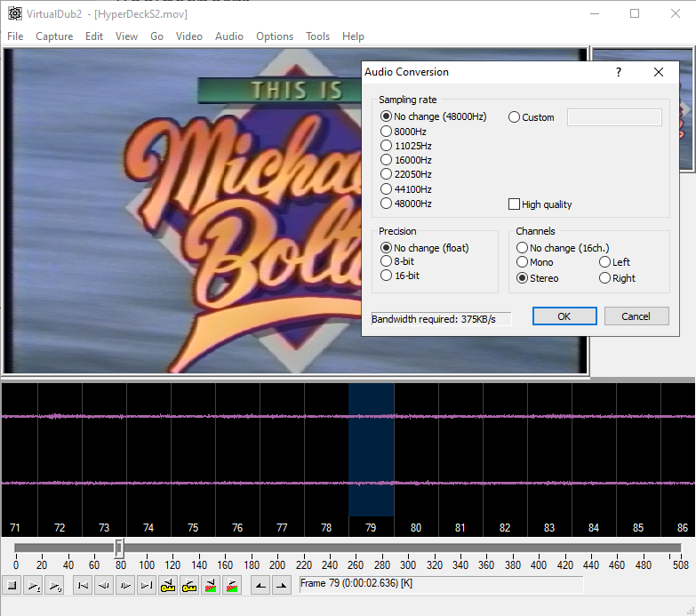Click Cancel in Audio Conversion
The height and width of the screenshot is (616, 696).
tap(636, 316)
